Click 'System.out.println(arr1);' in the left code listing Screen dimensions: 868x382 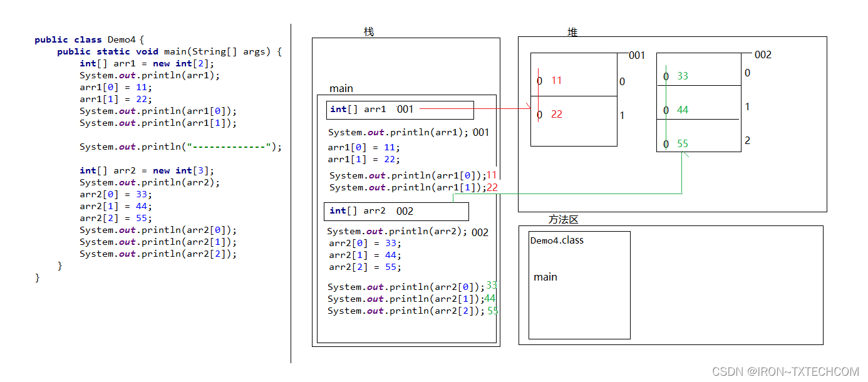(x=150, y=75)
